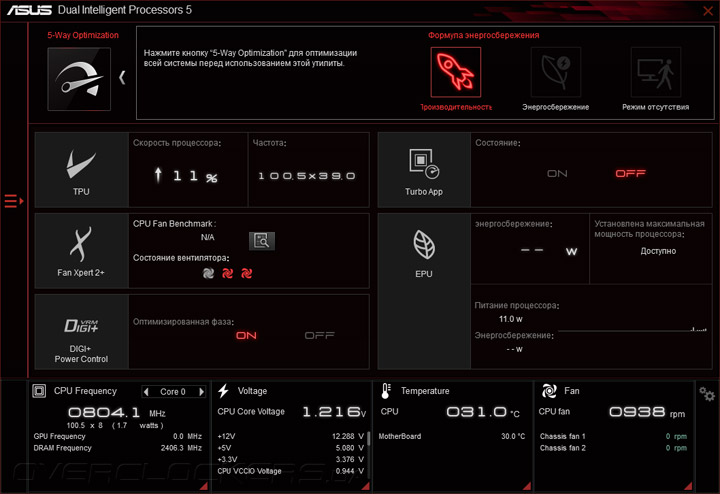Click the +3.3V voltage row
The image size is (720, 494).
(x=291, y=460)
